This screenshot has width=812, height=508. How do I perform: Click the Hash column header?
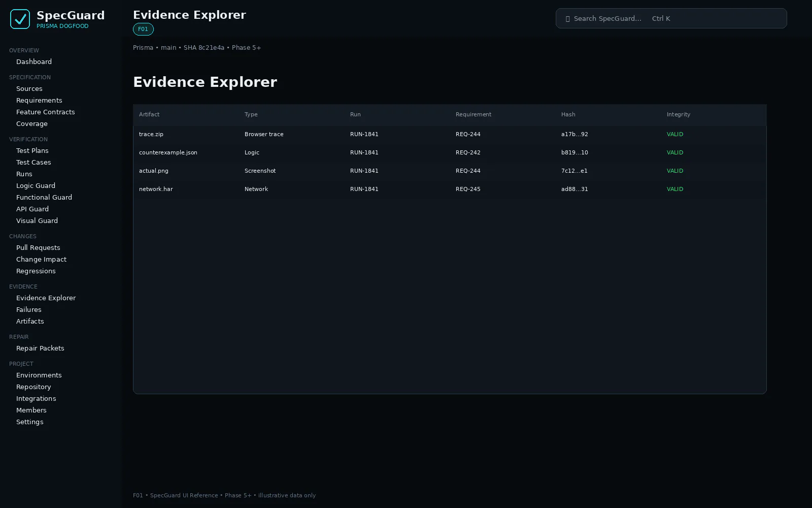pos(568,114)
